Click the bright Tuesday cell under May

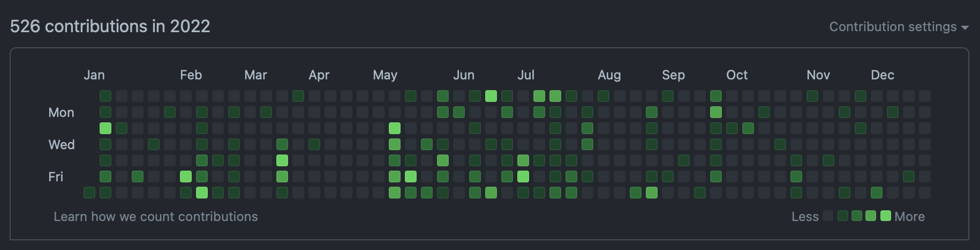point(395,128)
